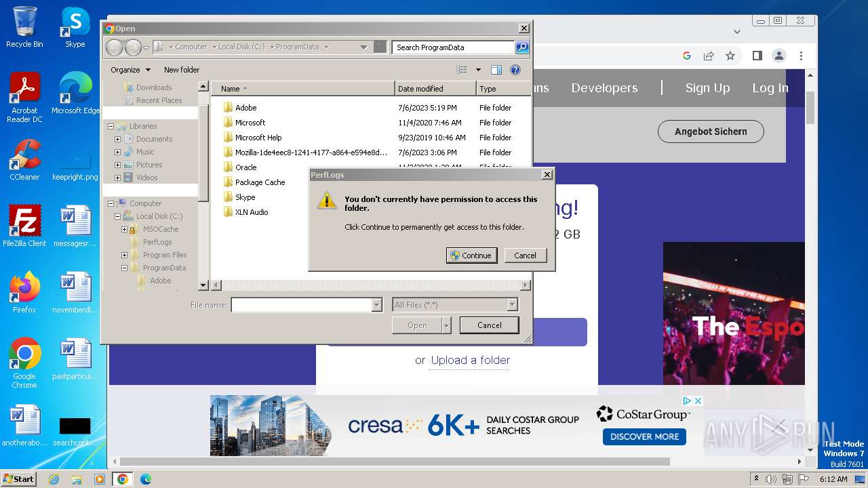Select PerfLogs in the folder tree

[x=151, y=242]
